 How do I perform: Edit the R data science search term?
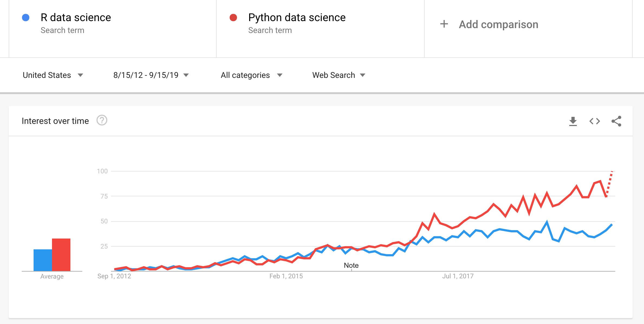[x=76, y=18]
